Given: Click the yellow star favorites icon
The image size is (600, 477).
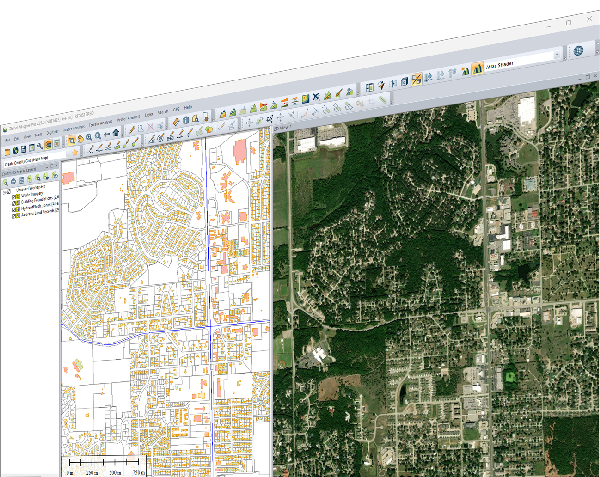Looking at the screenshot, I should (75, 153).
